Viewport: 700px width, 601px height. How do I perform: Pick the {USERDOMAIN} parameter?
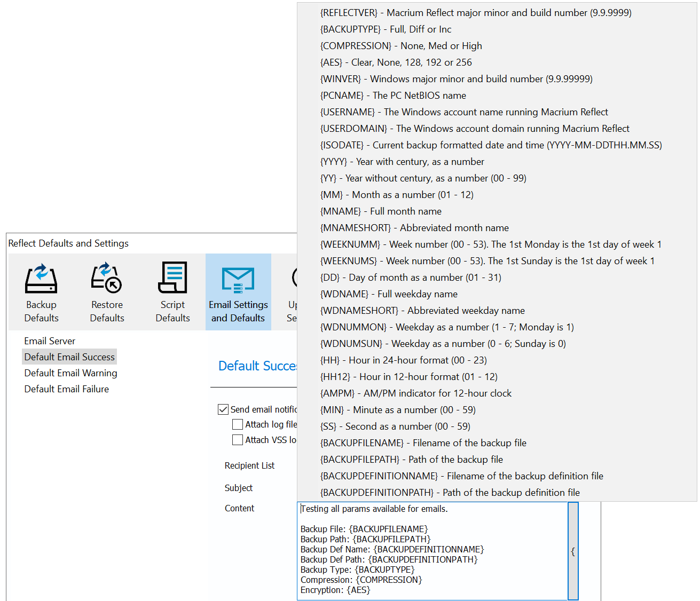click(497, 129)
